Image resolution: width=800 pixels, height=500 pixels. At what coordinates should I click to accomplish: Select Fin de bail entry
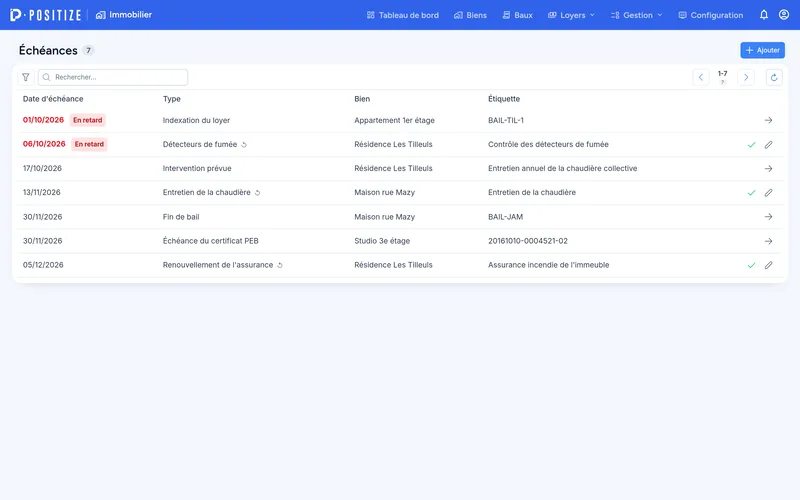coord(181,217)
